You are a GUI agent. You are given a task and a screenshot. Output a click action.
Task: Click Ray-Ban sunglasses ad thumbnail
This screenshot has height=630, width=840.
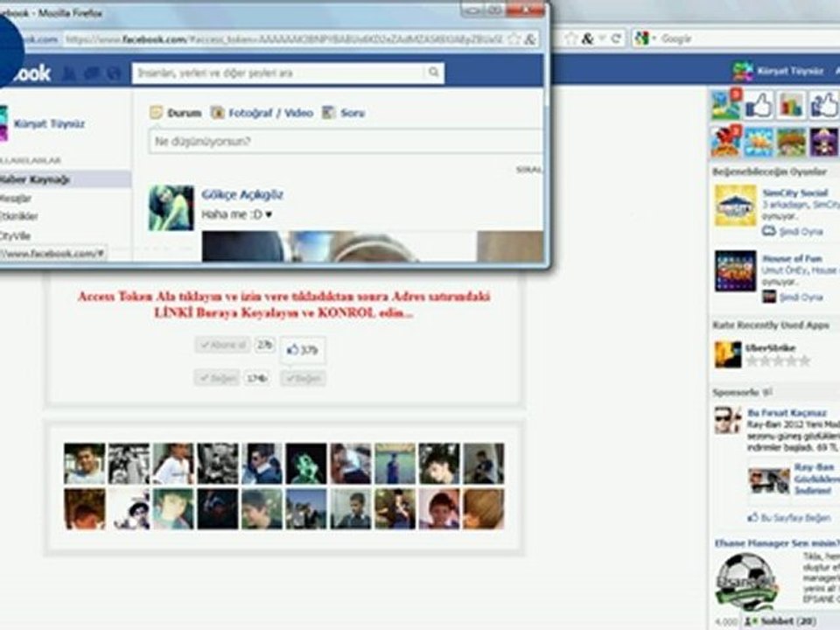pos(769,480)
